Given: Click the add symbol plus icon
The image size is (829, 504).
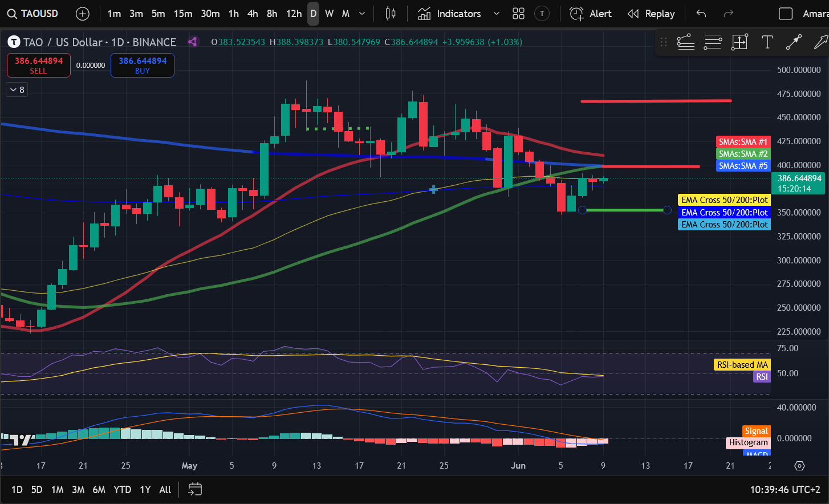Looking at the screenshot, I should pyautogui.click(x=83, y=14).
